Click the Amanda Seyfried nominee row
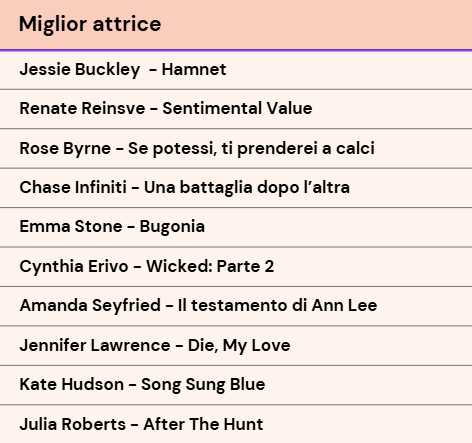 tap(236, 306)
